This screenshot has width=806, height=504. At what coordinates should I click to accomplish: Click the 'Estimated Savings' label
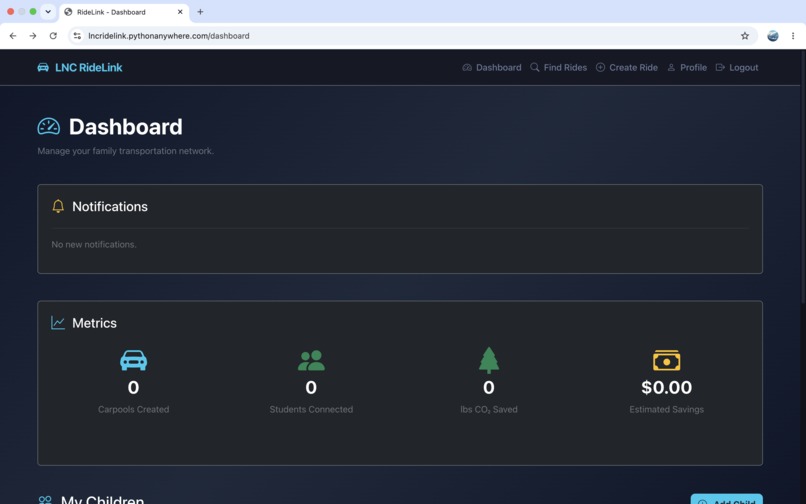tap(667, 409)
